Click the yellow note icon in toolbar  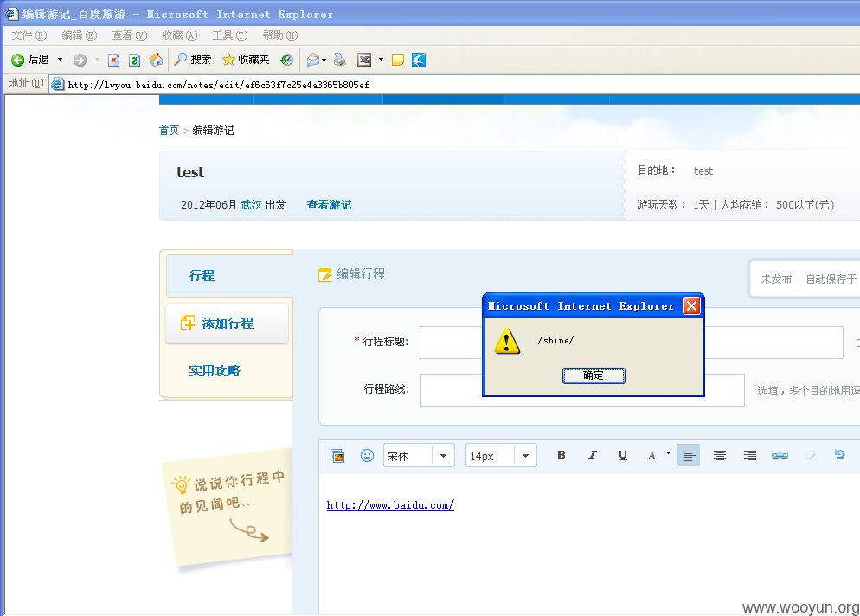pyautogui.click(x=398, y=60)
